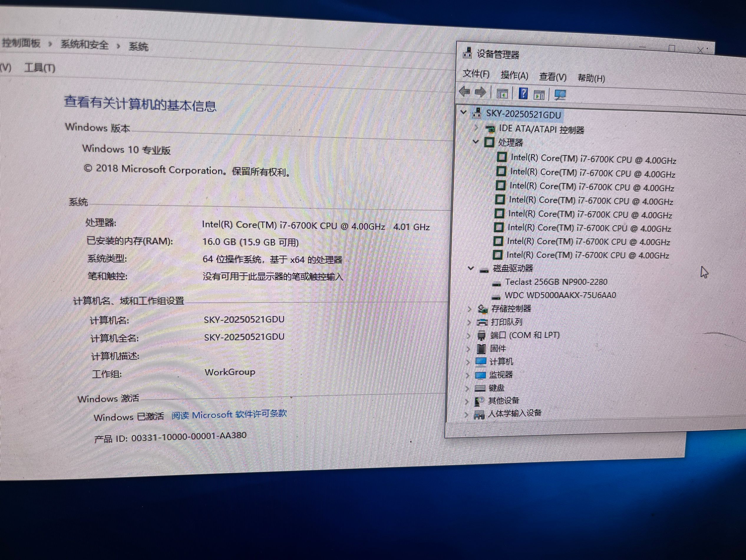Click the 查看有关计算机的基本信息 heading
Viewport: 746px width, 560px height.
point(140,103)
